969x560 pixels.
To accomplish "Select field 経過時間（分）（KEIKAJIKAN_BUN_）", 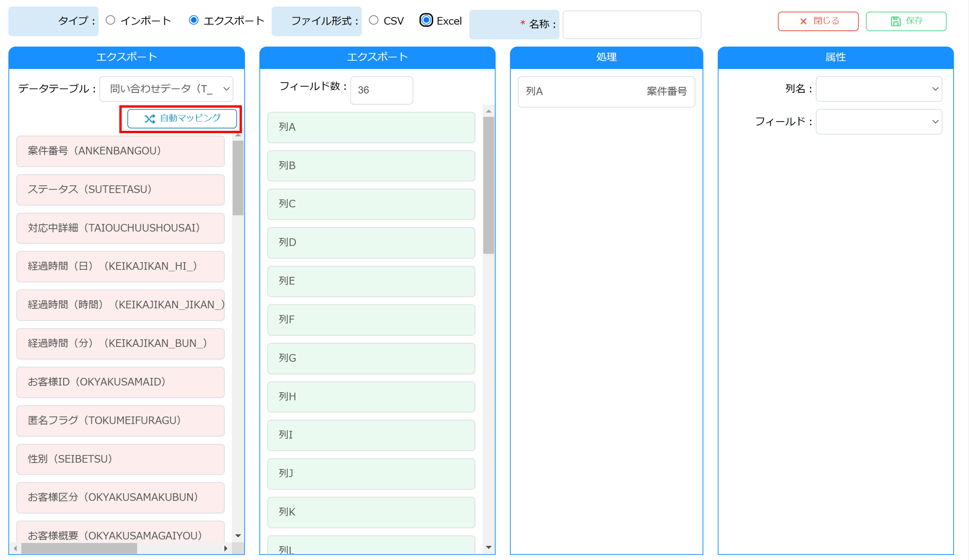I will pos(121,343).
